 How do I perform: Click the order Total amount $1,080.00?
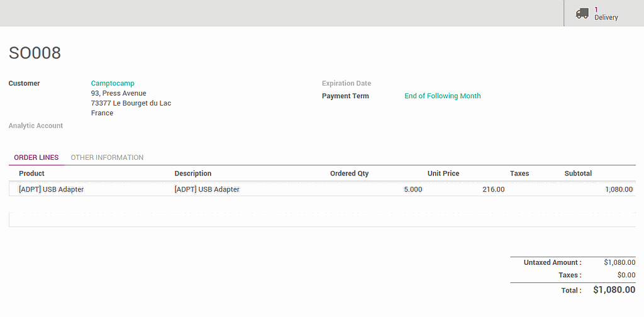(x=614, y=290)
